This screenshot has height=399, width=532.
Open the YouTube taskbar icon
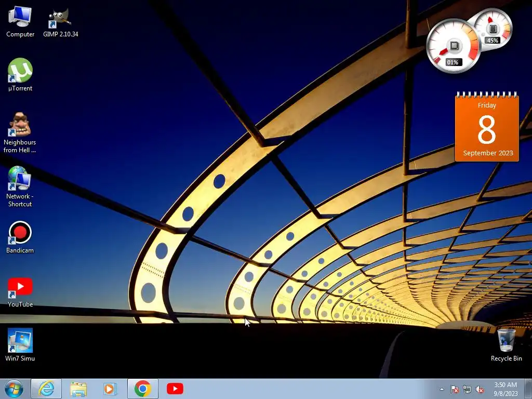pos(175,389)
